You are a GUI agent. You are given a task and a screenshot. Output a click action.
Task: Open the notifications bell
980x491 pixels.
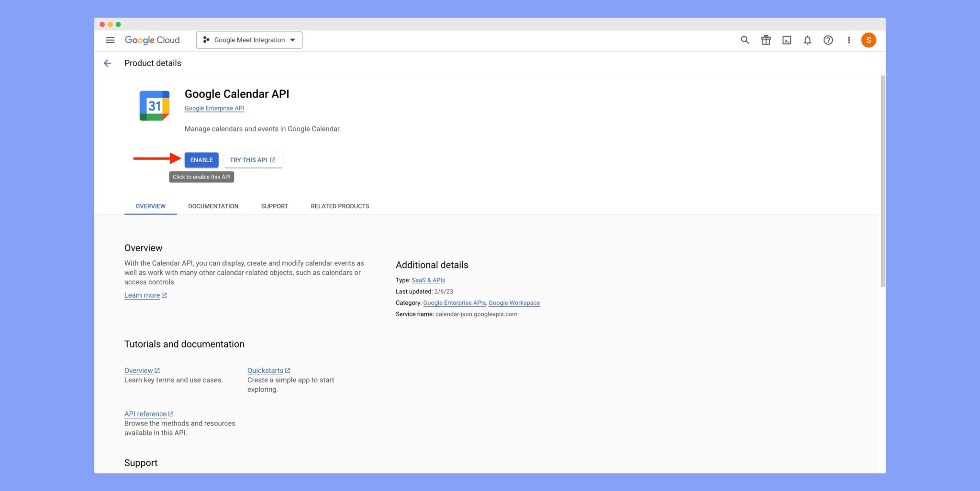807,40
